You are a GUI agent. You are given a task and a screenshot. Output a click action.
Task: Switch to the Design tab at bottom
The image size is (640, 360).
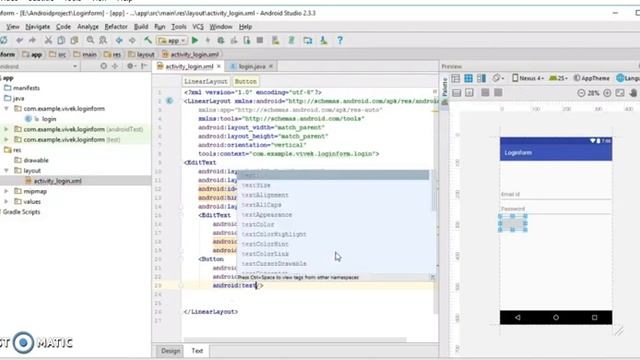click(x=170, y=351)
